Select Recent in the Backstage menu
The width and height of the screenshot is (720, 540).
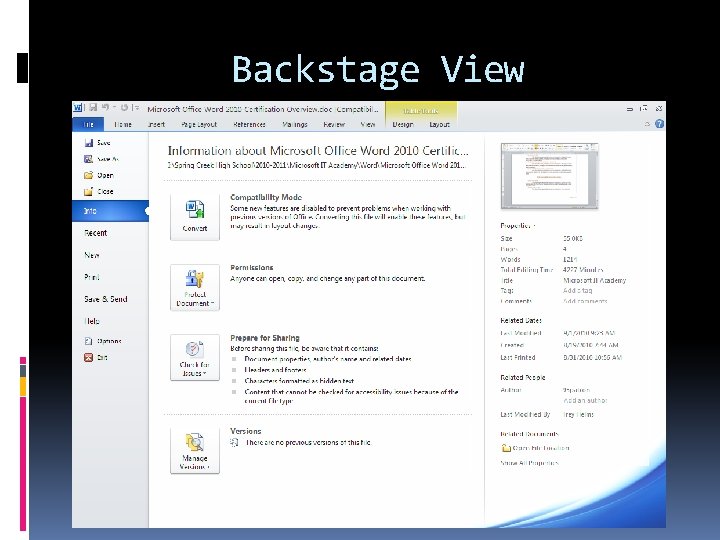pos(96,233)
